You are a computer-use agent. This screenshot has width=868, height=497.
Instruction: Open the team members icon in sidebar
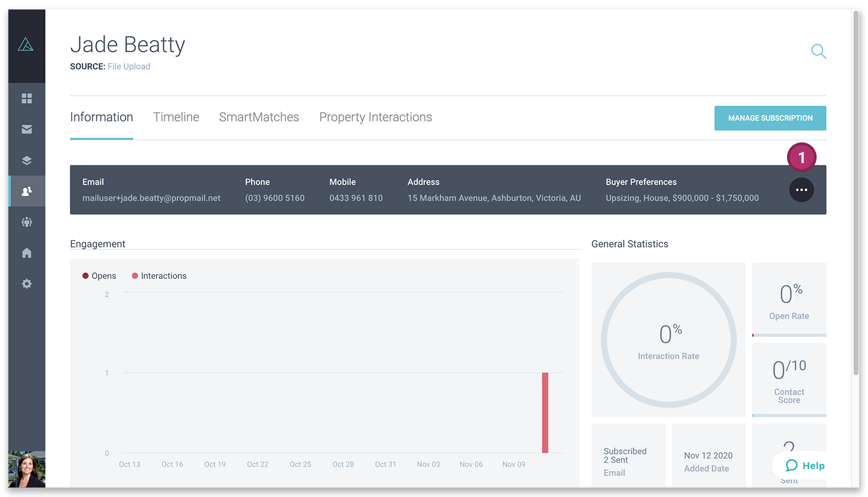(x=27, y=222)
